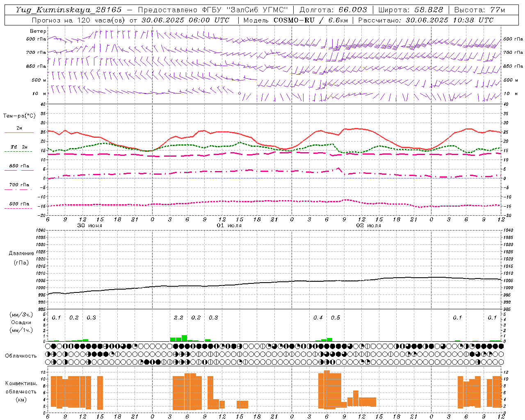Click the Ветер panel label
The width and height of the screenshot is (525, 420).
point(38,31)
